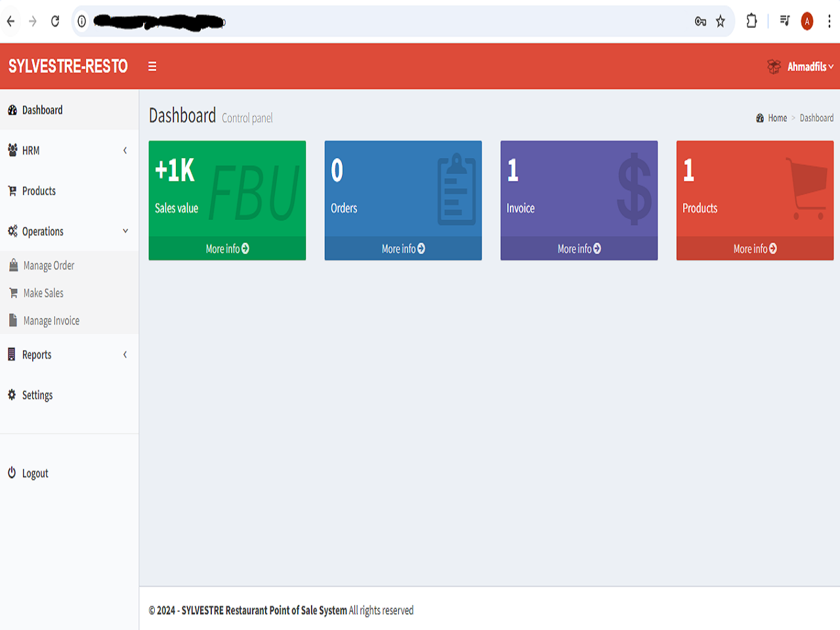840x630 pixels.
Task: Click the Logout power icon
Action: (x=12, y=472)
